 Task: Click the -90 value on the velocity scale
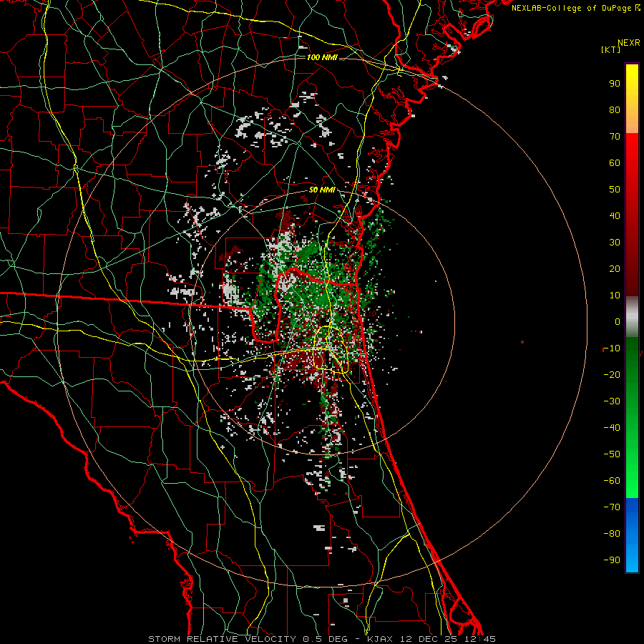[x=612, y=560]
